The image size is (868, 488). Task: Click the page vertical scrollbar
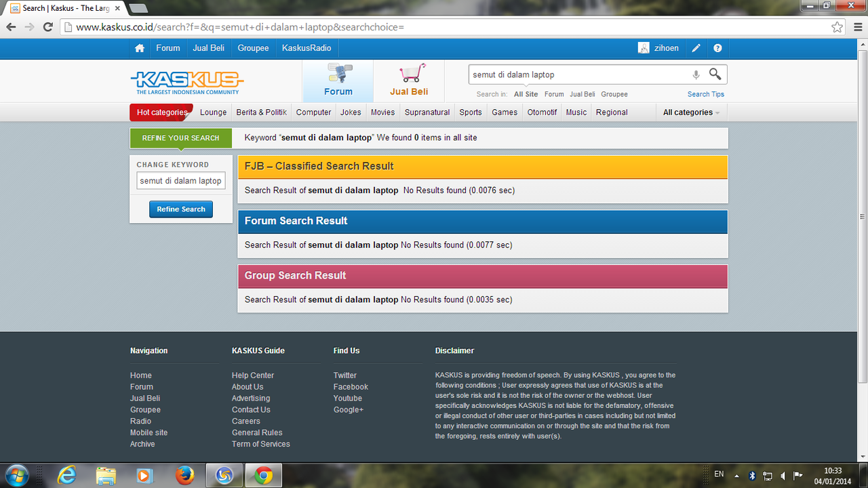[x=862, y=217]
